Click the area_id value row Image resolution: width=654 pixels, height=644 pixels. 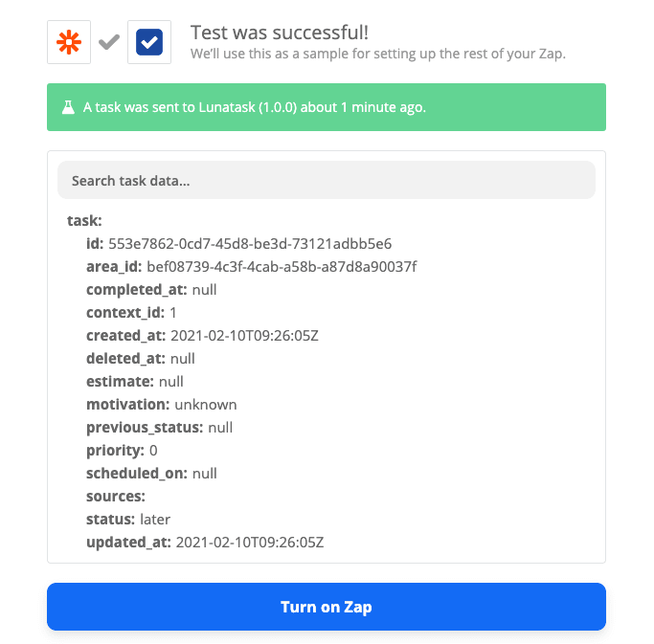(252, 267)
